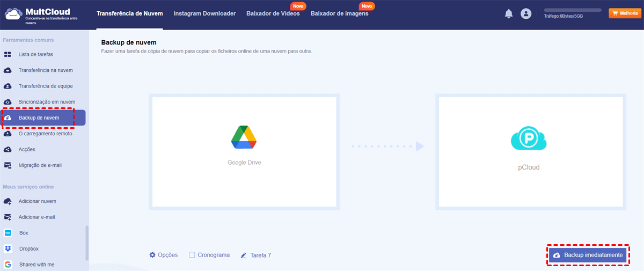Open the user account avatar

[526, 14]
